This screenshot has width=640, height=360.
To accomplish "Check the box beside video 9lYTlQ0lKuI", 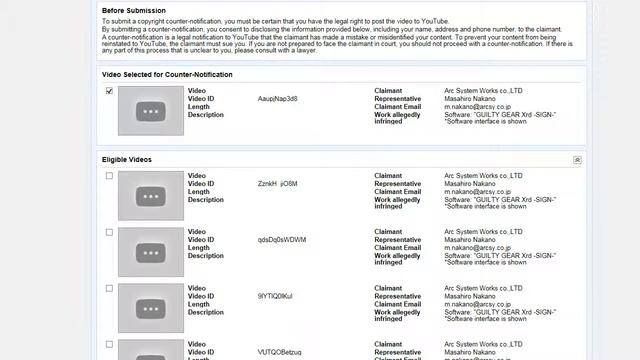I will 109,289.
